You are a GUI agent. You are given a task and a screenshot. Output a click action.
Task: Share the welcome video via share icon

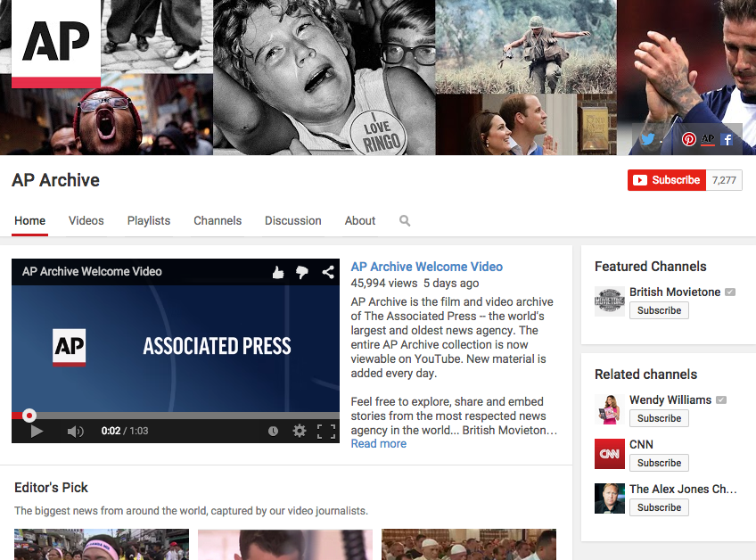coord(328,272)
